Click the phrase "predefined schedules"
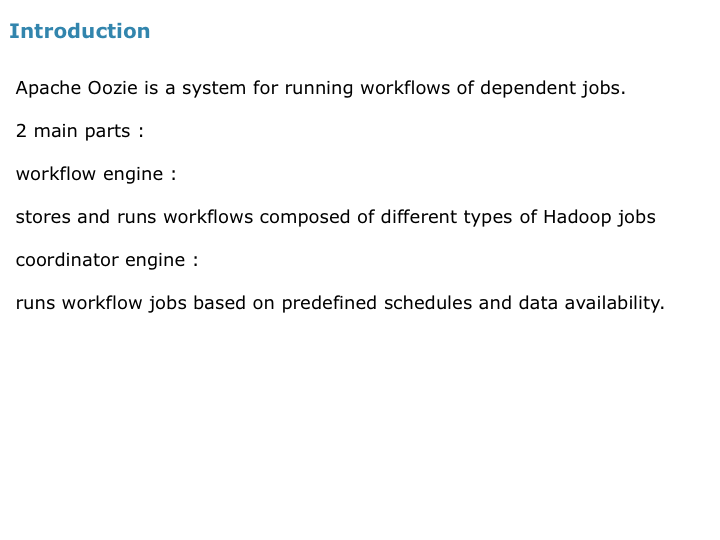 click(x=377, y=303)
